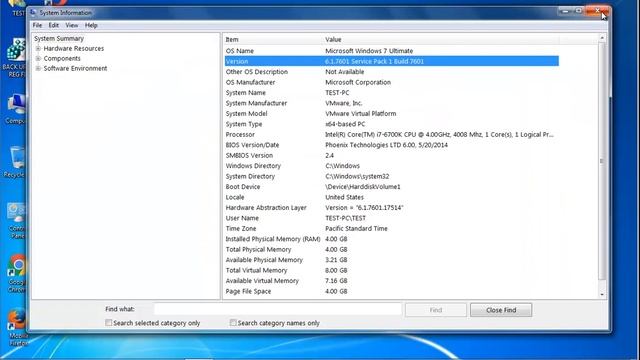640x360 pixels.
Task: Select the Page File Space row
Action: point(391,291)
